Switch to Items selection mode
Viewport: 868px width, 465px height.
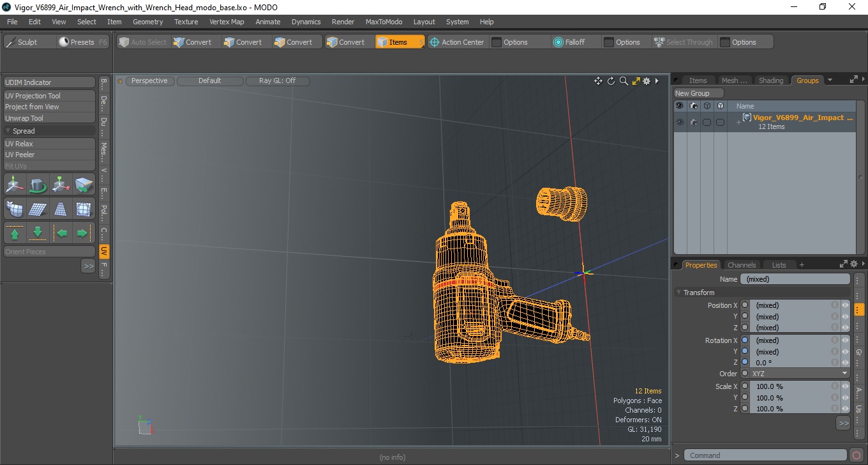400,42
